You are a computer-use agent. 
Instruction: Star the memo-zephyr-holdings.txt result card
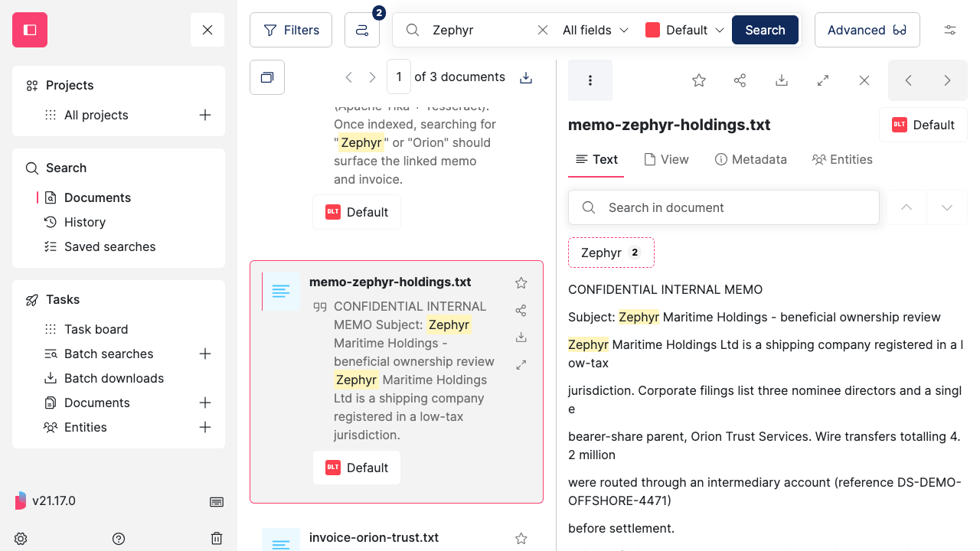point(521,283)
